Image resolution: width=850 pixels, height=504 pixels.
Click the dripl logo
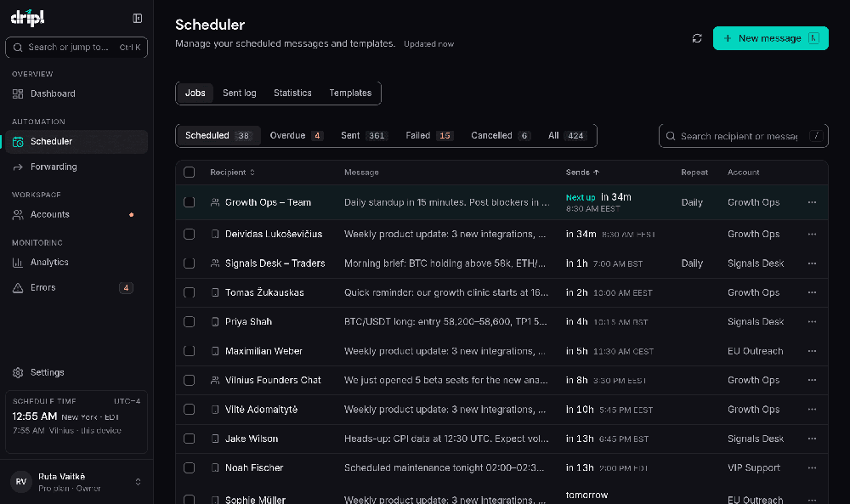click(x=28, y=18)
